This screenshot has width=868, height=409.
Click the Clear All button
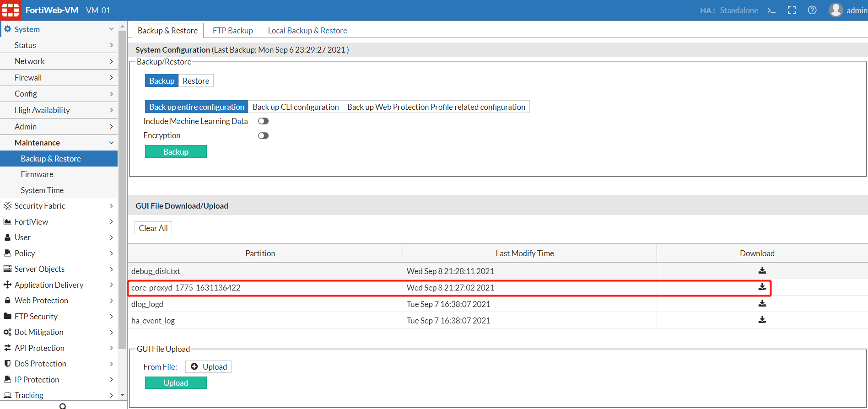153,228
